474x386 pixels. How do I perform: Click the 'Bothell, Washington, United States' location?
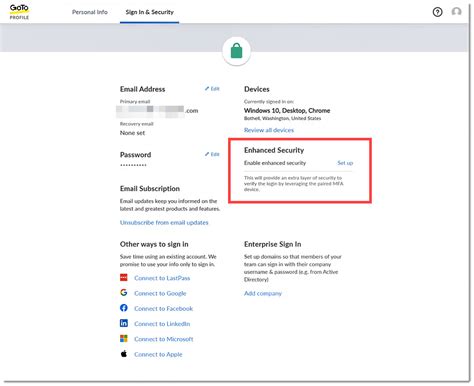point(282,118)
